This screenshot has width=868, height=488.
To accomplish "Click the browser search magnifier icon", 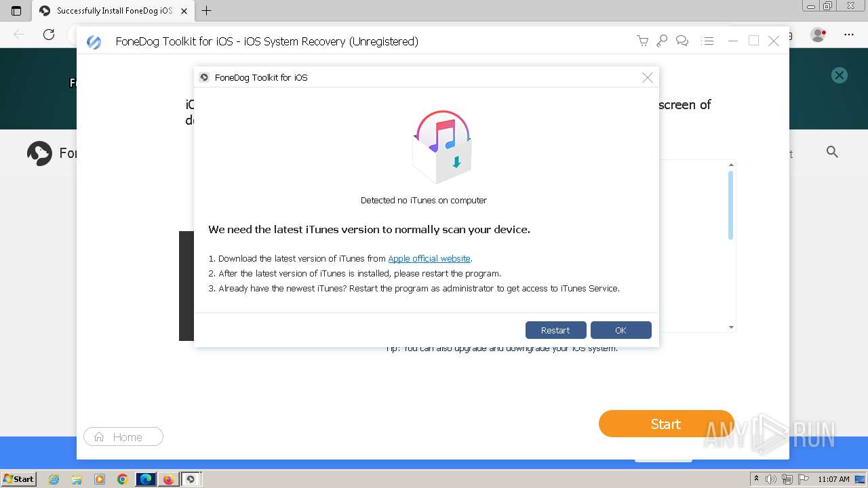I will coord(832,152).
